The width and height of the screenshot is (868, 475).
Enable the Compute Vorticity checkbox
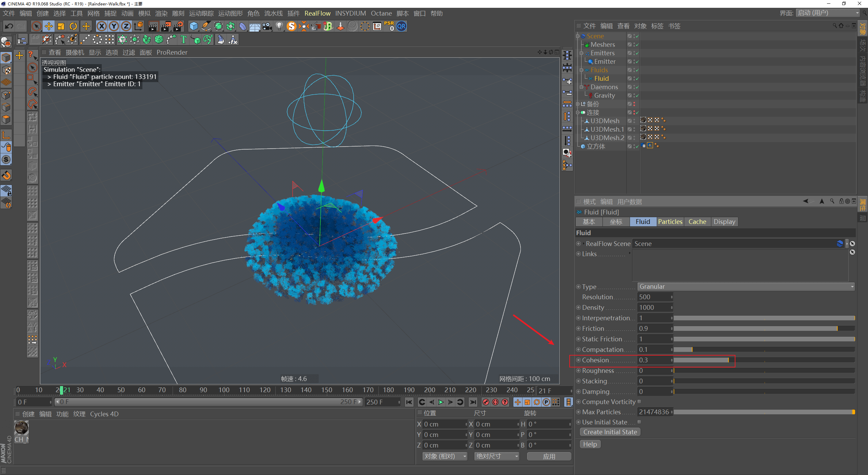click(x=639, y=402)
